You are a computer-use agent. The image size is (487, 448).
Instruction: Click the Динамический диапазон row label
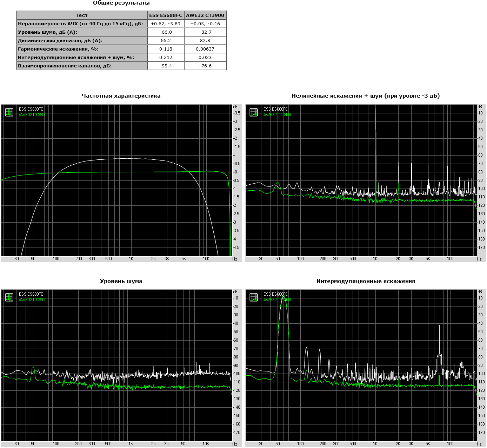point(60,40)
